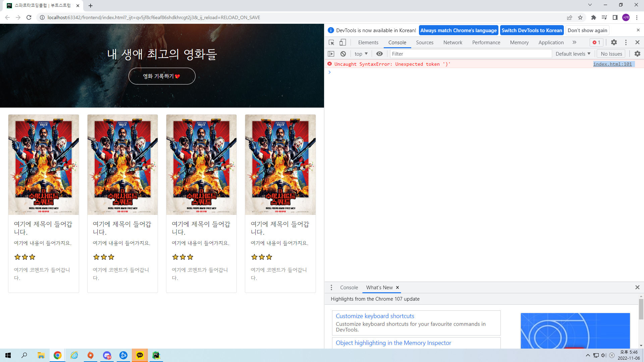Click the No Issues button

(x=611, y=54)
